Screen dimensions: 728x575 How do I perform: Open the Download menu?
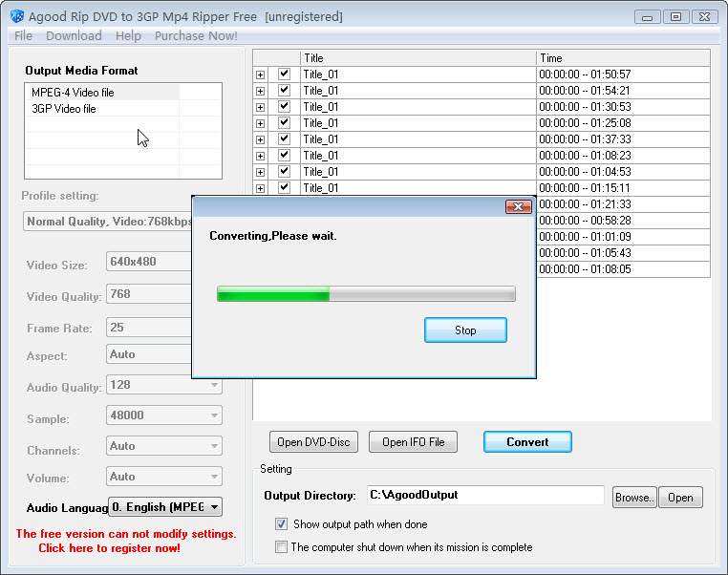coord(74,35)
